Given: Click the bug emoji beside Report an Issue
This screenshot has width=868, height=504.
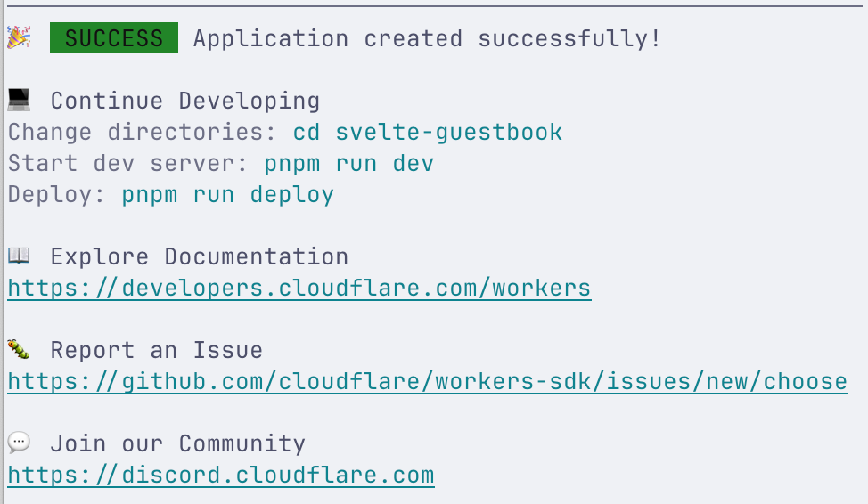Looking at the screenshot, I should click(x=19, y=349).
